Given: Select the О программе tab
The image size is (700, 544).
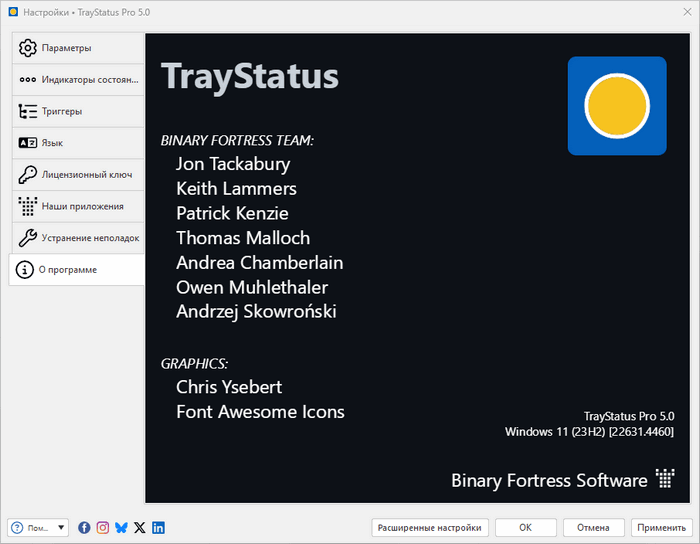Looking at the screenshot, I should [76, 270].
